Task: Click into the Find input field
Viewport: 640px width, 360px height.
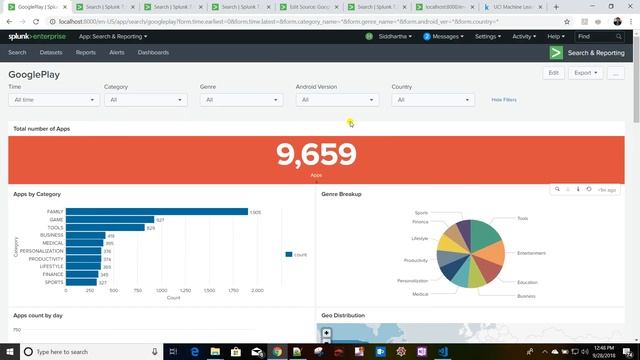Action: click(x=595, y=37)
